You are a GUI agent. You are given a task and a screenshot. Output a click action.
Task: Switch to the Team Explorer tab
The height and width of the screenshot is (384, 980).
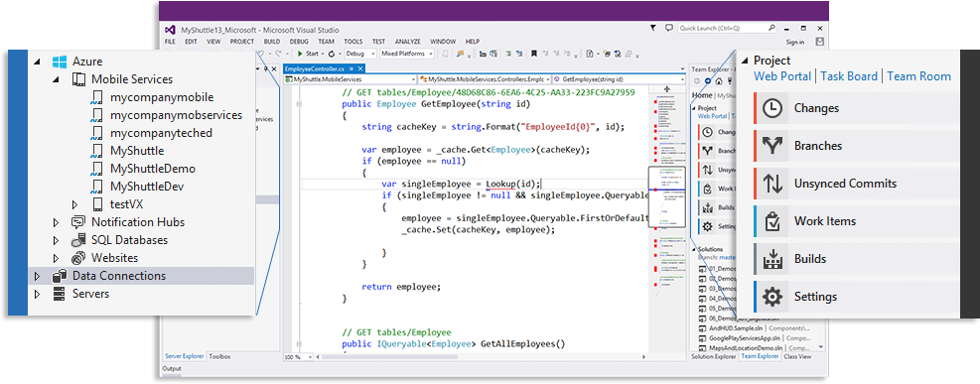coord(760,356)
